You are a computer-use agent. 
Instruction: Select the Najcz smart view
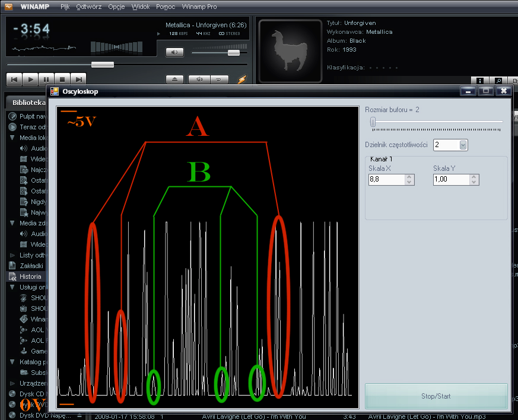(x=33, y=170)
